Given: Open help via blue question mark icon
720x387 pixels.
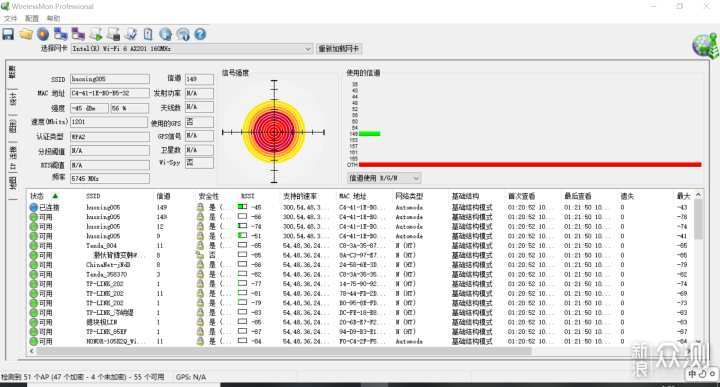Looking at the screenshot, I should tap(200, 34).
